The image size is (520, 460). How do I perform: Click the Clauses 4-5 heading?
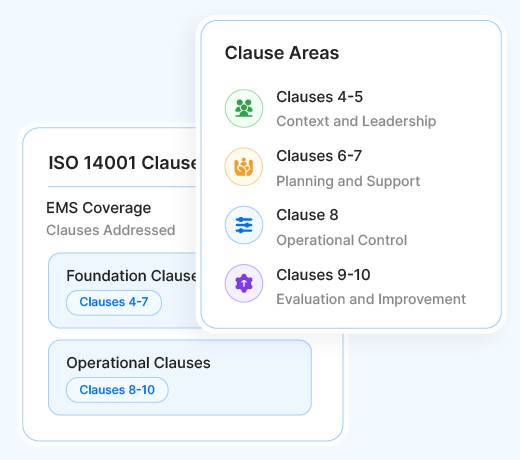(319, 97)
